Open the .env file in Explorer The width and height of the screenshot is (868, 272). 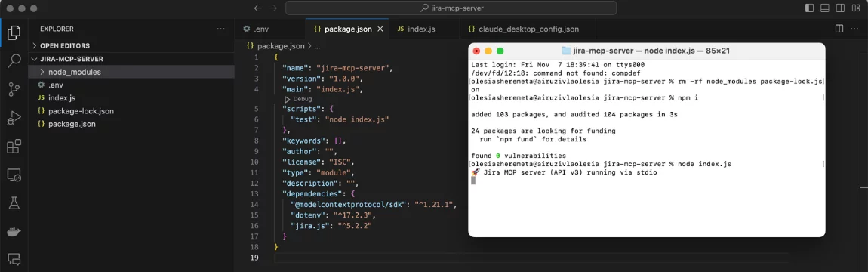pyautogui.click(x=131, y=85)
